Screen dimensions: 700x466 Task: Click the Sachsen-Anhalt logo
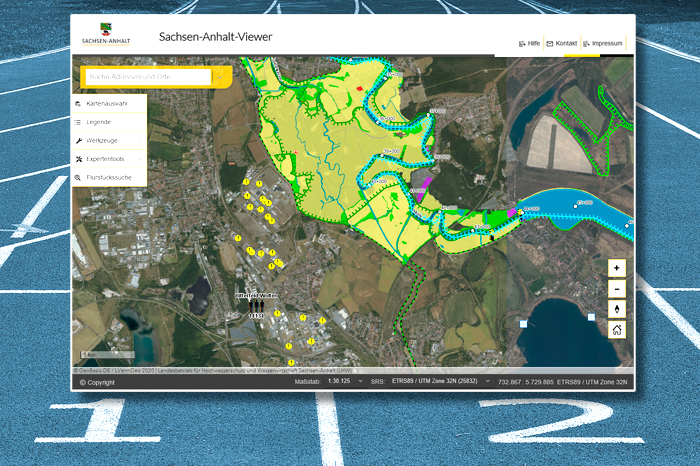coord(105,36)
